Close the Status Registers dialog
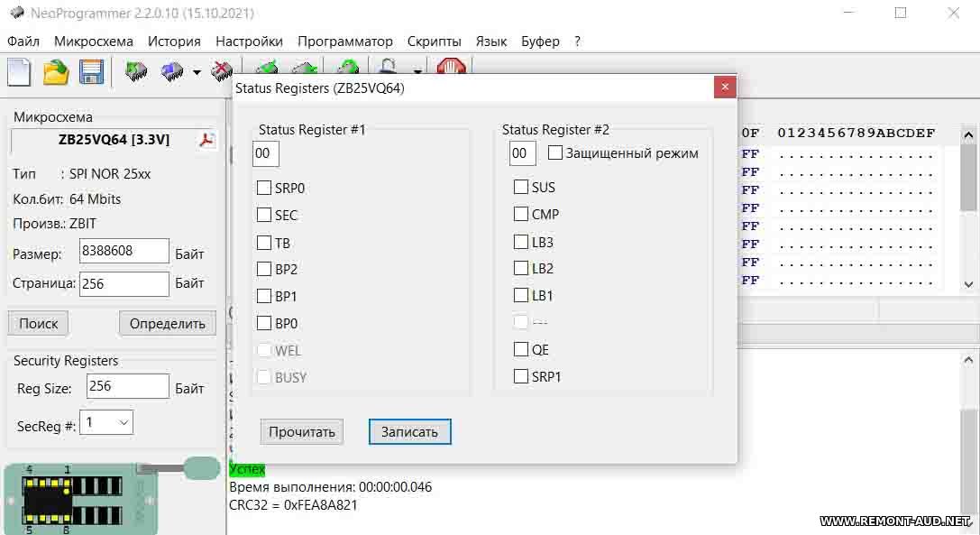This screenshot has width=980, height=535. [725, 87]
